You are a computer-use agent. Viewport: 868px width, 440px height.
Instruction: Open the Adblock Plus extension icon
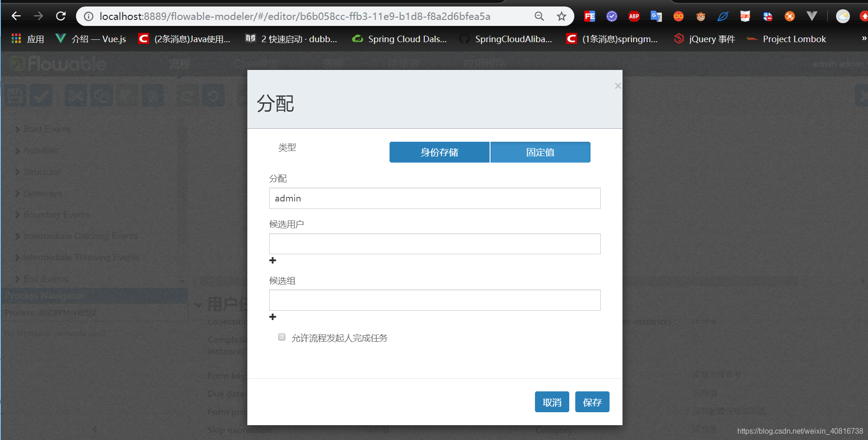[x=634, y=16]
